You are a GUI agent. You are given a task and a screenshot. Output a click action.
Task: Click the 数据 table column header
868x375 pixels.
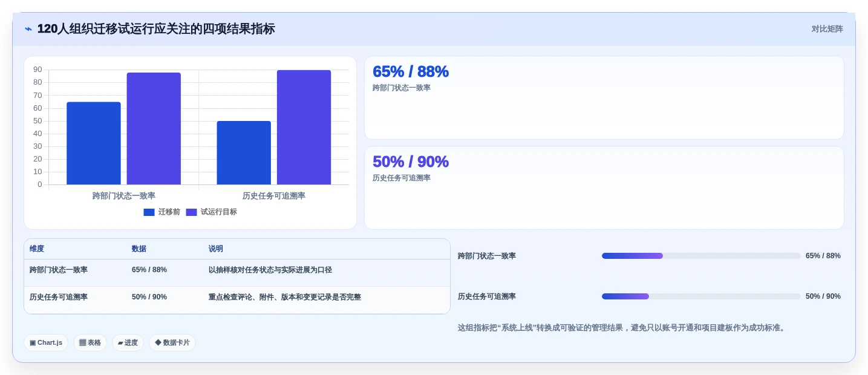click(139, 249)
